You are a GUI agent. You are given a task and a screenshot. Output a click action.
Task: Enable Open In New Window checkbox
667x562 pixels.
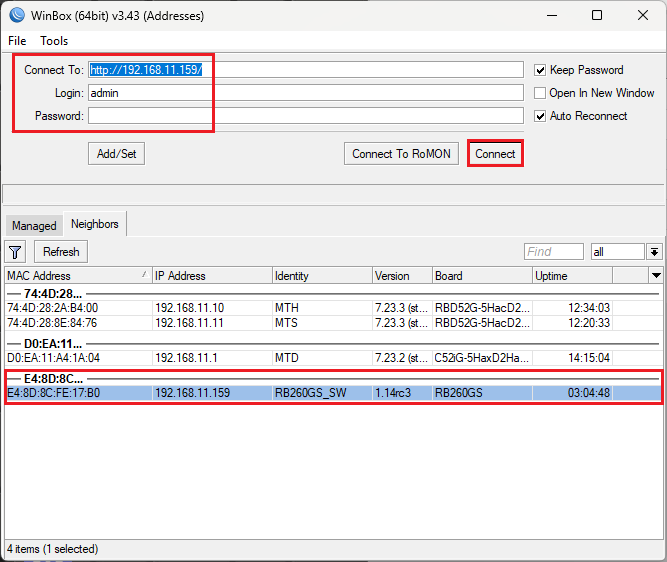point(540,93)
